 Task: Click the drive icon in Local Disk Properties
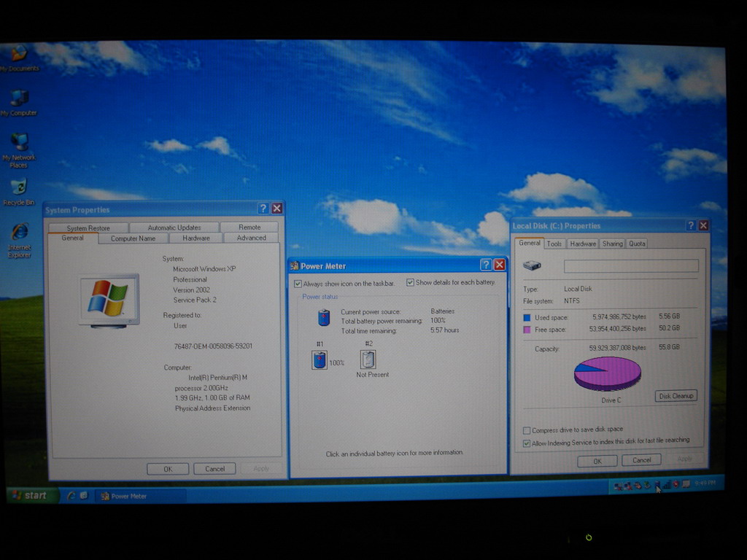pos(532,265)
